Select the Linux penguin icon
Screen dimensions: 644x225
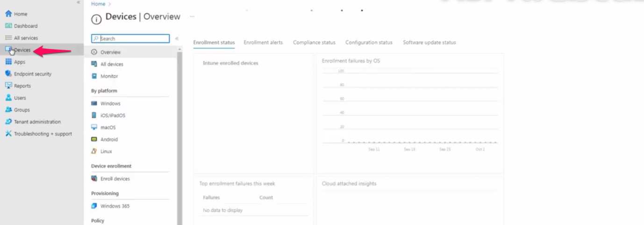[x=94, y=151]
